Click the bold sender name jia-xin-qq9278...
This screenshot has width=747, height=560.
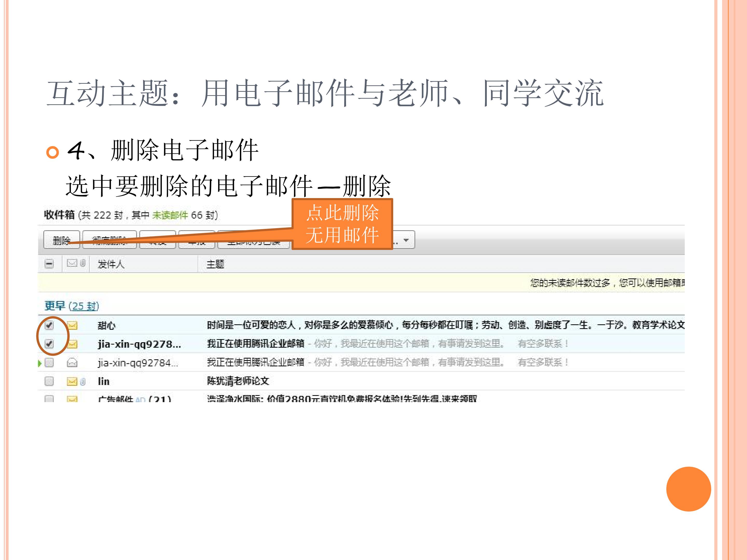pos(140,344)
